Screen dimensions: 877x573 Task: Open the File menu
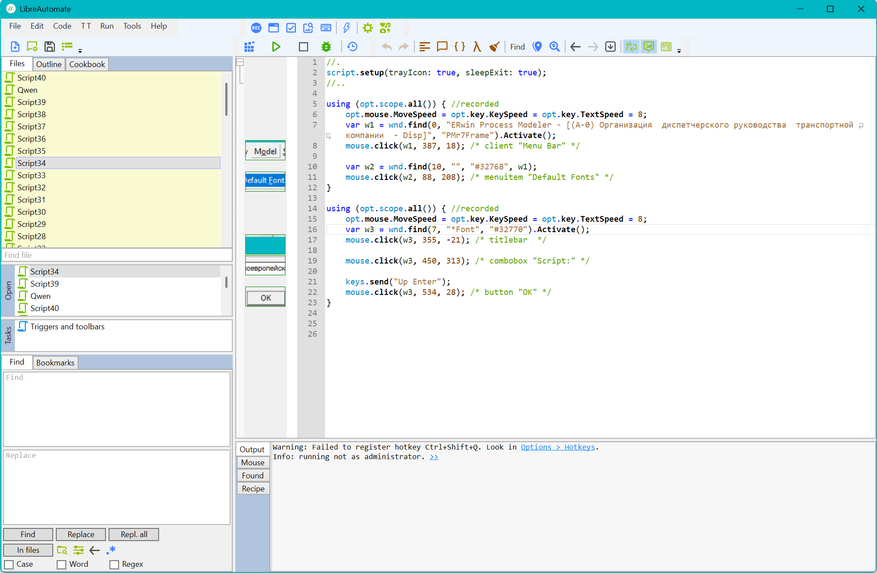[15, 26]
